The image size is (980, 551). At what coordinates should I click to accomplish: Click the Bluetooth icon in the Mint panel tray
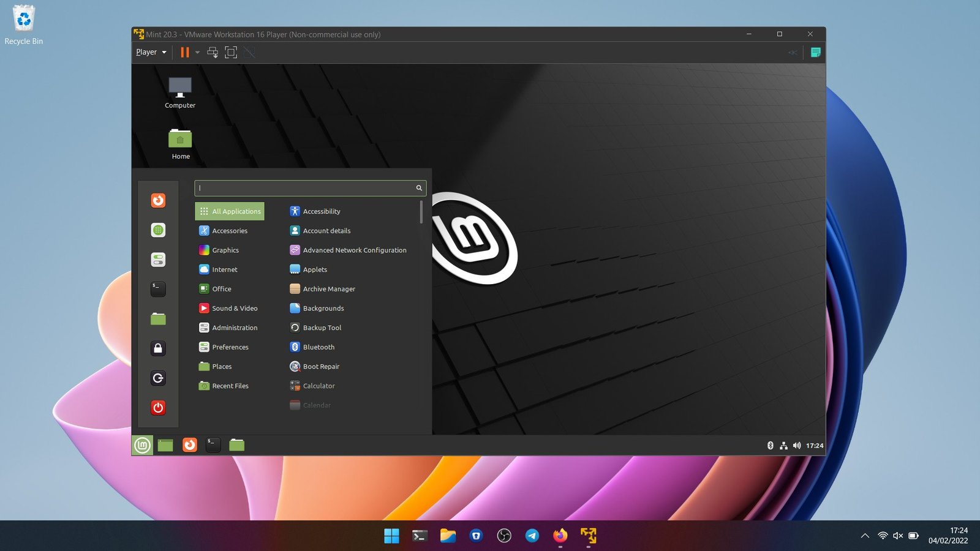tap(771, 446)
